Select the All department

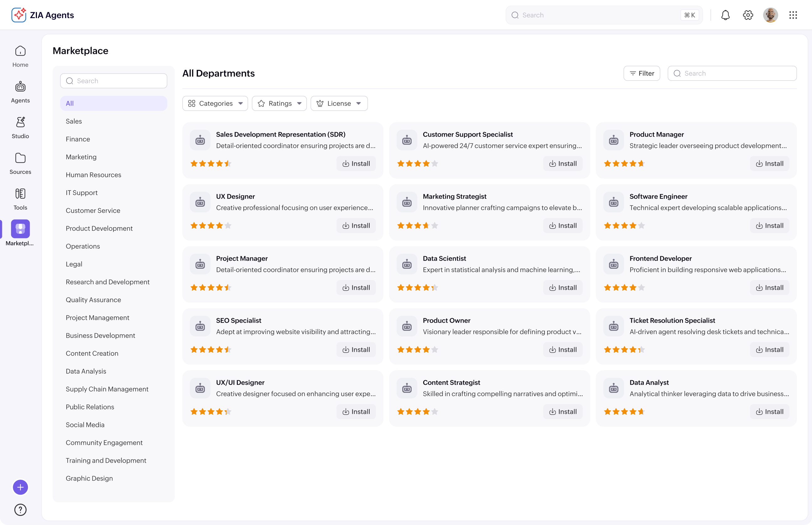(113, 103)
